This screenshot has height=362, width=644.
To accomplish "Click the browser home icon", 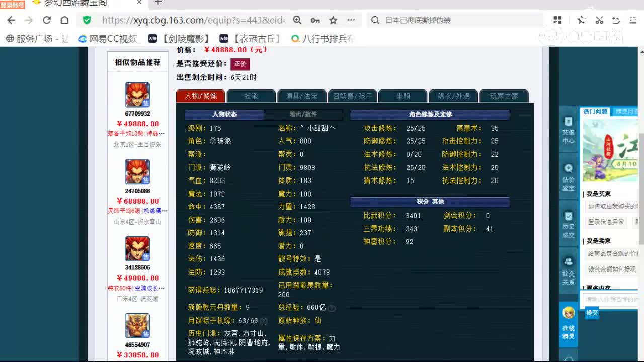I will point(65,21).
